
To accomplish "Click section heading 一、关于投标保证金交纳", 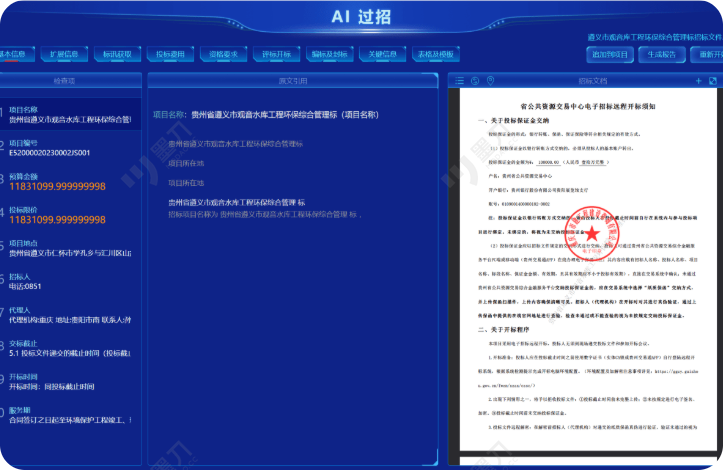I will [x=514, y=121].
